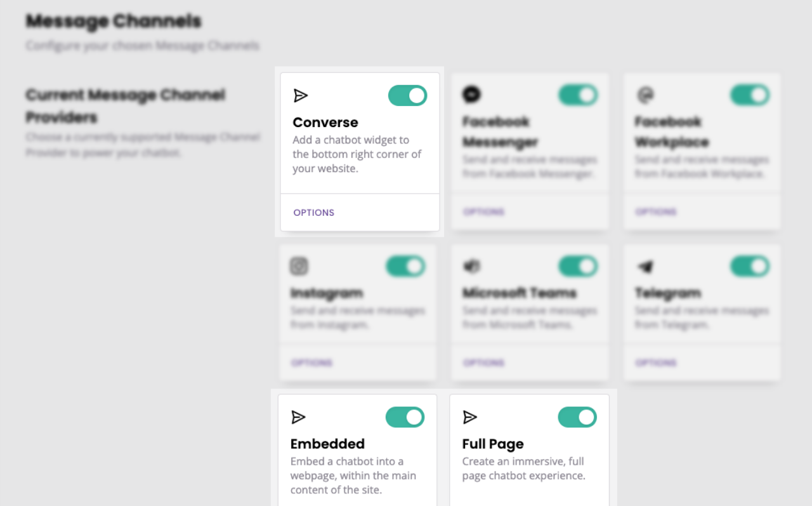
Task: Disable the Microsoft Teams toggle
Action: pos(578,266)
